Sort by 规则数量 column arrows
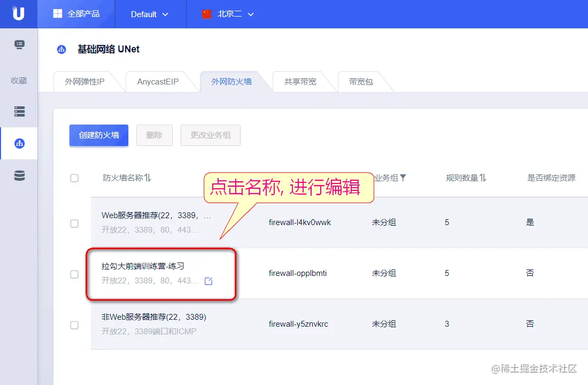 click(x=483, y=178)
